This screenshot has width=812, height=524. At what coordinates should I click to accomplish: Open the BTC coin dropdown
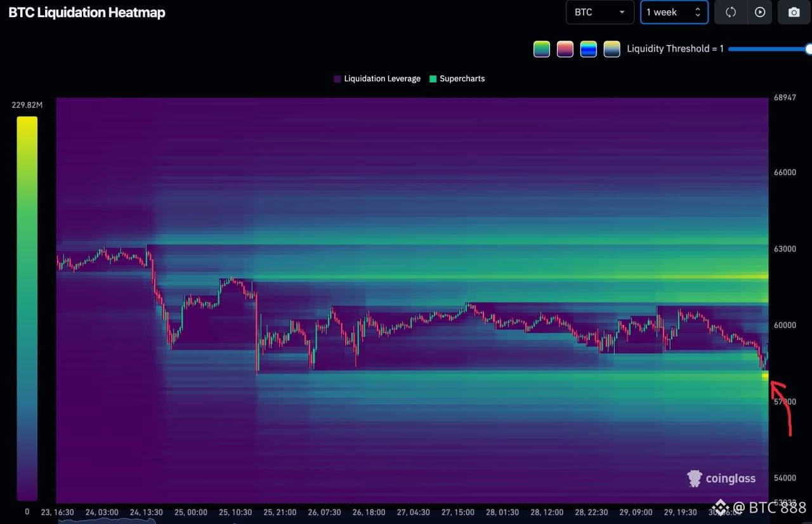click(599, 12)
